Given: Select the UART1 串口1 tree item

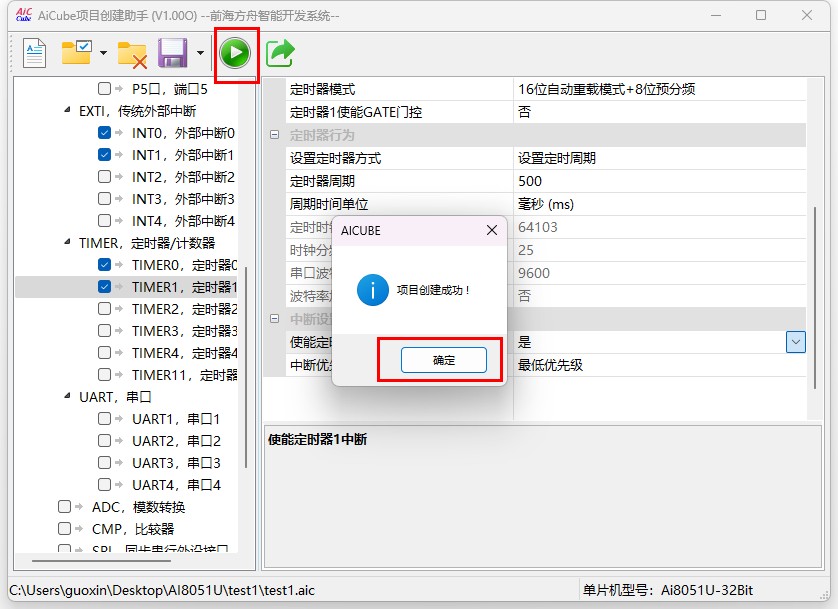Looking at the screenshot, I should [176, 419].
